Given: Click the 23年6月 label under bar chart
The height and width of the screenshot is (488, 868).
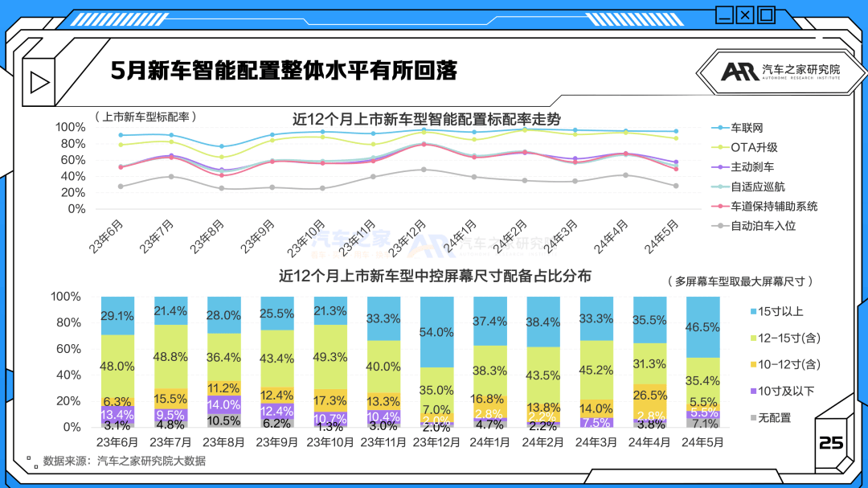Looking at the screenshot, I should click(x=117, y=442).
